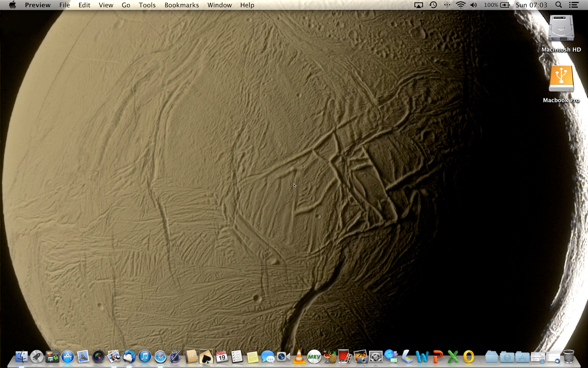Open the Apple menu

[12, 5]
